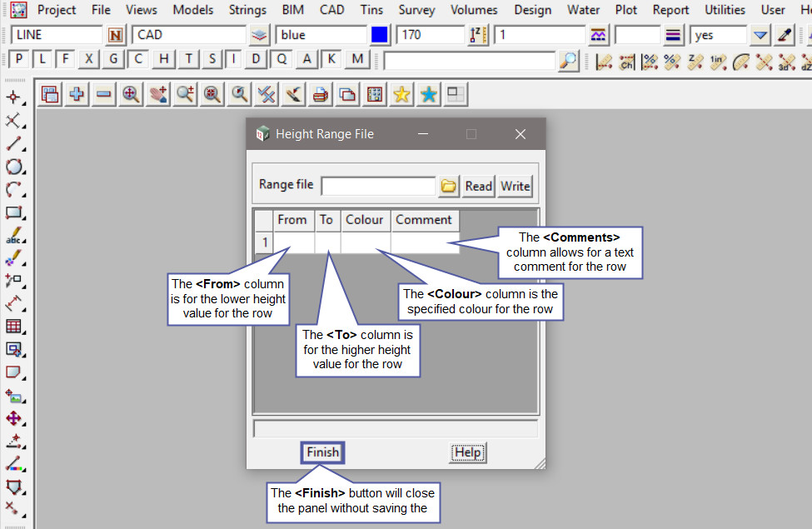Select the Ch chainage measure tool
Image resolution: width=812 pixels, height=529 pixels.
626,62
